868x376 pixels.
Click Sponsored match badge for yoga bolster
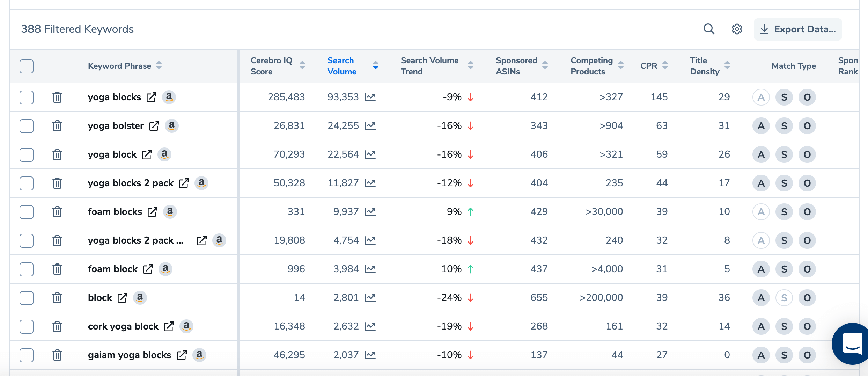pos(784,126)
